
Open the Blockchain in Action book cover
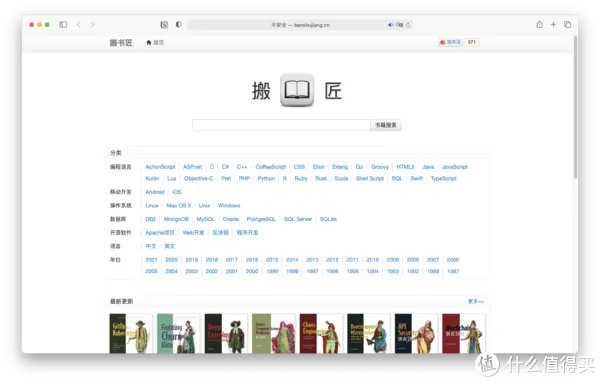coord(464,333)
